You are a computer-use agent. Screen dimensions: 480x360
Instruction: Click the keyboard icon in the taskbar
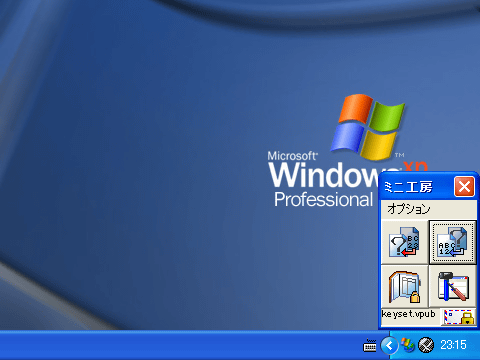pyautogui.click(x=370, y=345)
